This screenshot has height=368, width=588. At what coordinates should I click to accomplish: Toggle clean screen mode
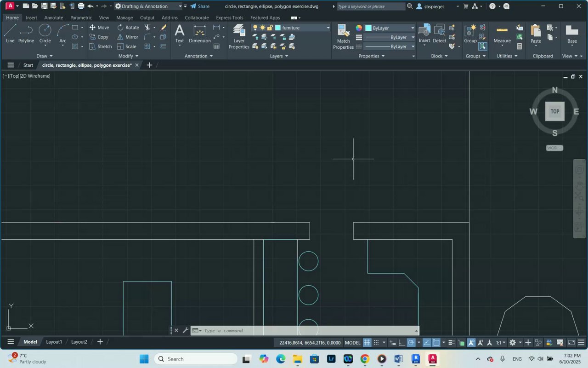[571, 342]
